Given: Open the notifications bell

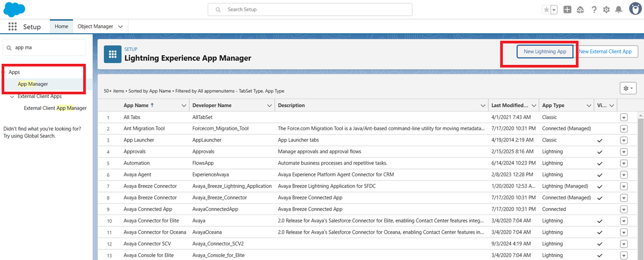Looking at the screenshot, I should 619,10.
